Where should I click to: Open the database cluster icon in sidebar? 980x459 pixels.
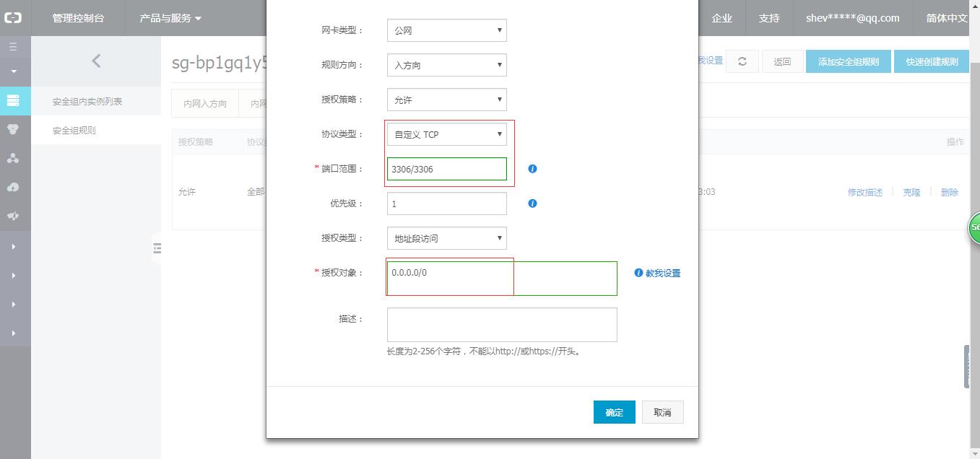[x=13, y=129]
